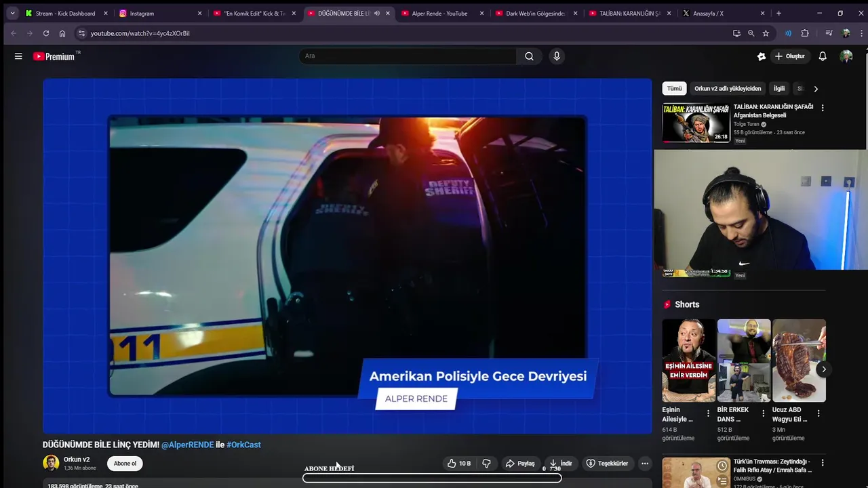This screenshot has width=868, height=488.
Task: Select the Tümü filter chip
Action: (x=674, y=88)
